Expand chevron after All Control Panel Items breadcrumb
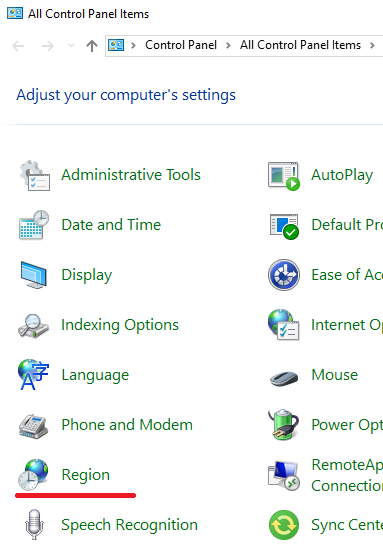 (372, 45)
